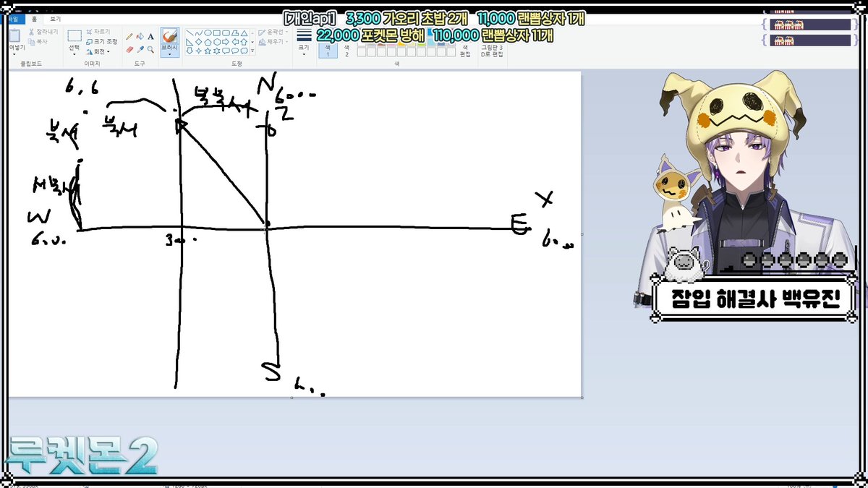This screenshot has height=488, width=868.
Task: Select the Color 1 (색 1) button
Action: 328,49
